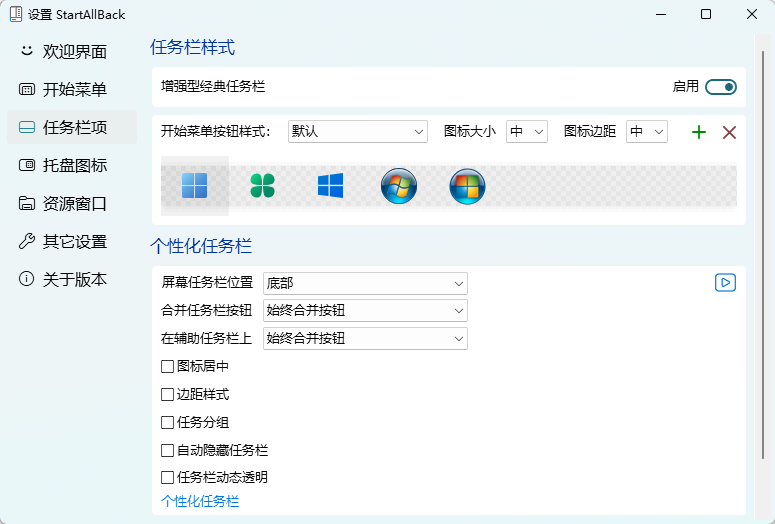Select the Windows 7 orb start style

(x=399, y=186)
